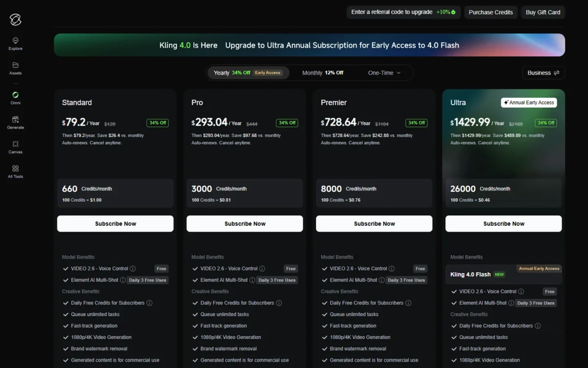The image size is (588, 368).
Task: Click info icon beside Premier VIDEO 2.6 Voice Control
Action: tap(392, 269)
